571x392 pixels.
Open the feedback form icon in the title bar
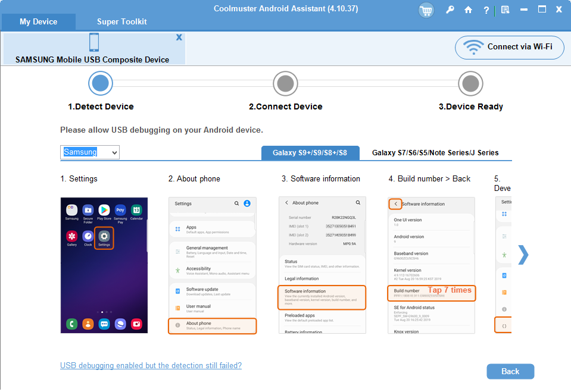(x=505, y=10)
